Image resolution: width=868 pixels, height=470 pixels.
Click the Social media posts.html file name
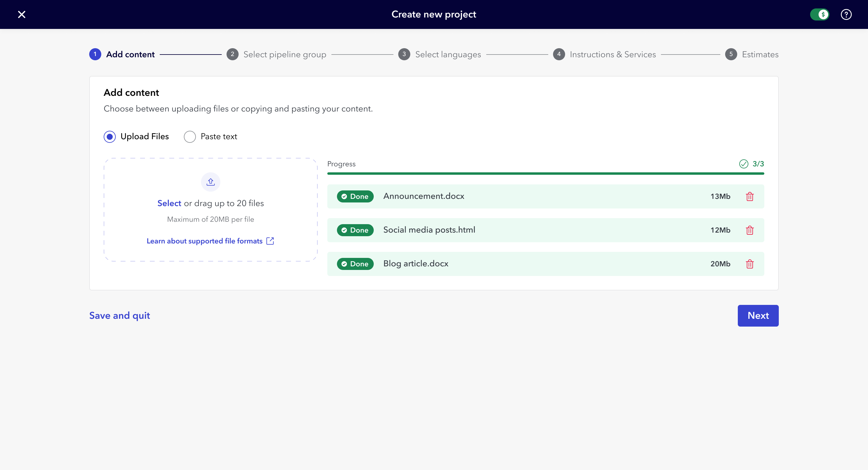pyautogui.click(x=429, y=230)
